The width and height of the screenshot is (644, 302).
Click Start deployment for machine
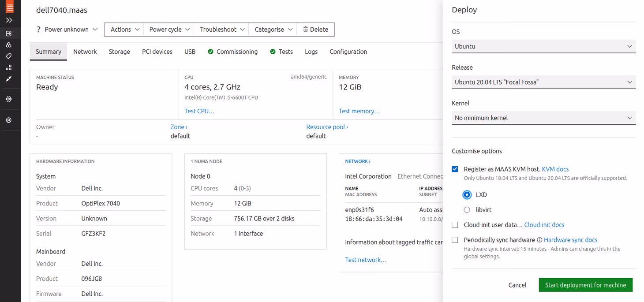tap(585, 285)
